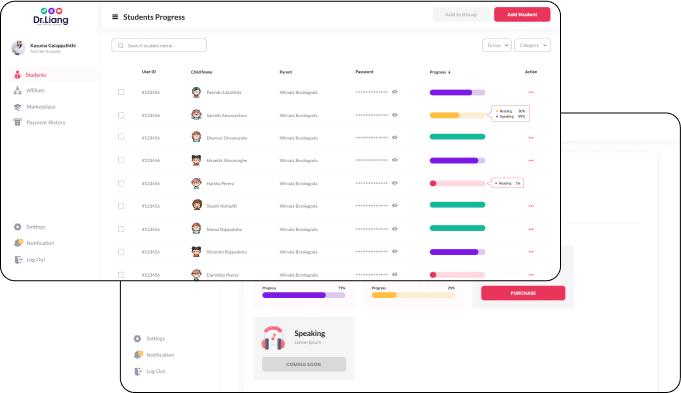Click the Settings gear icon in front window
Viewport: 681px width, 393px height.
[x=17, y=227]
